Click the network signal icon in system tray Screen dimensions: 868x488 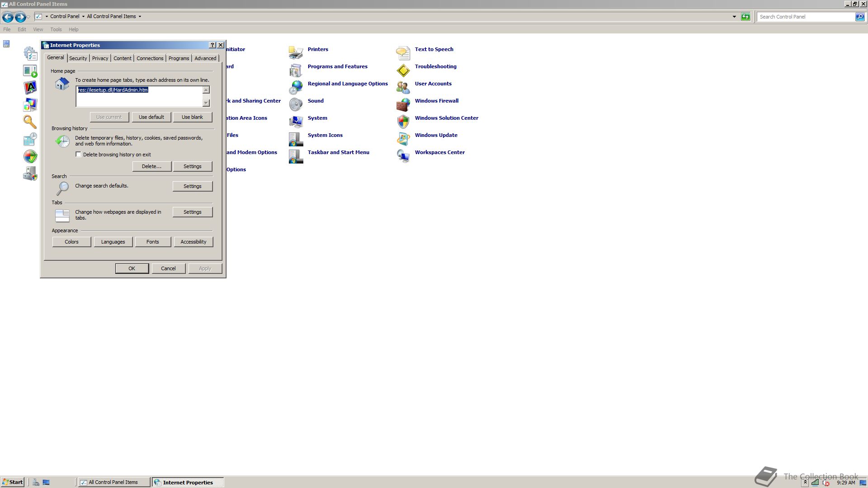tap(815, 483)
